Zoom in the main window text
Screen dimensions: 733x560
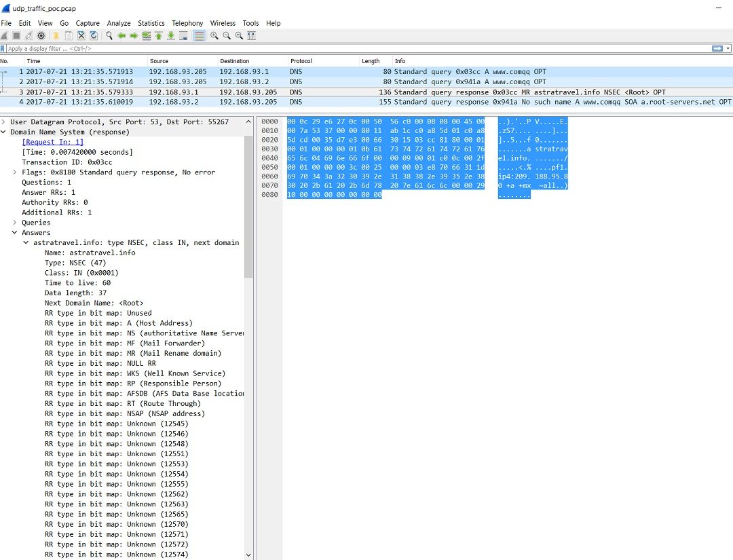[x=214, y=35]
